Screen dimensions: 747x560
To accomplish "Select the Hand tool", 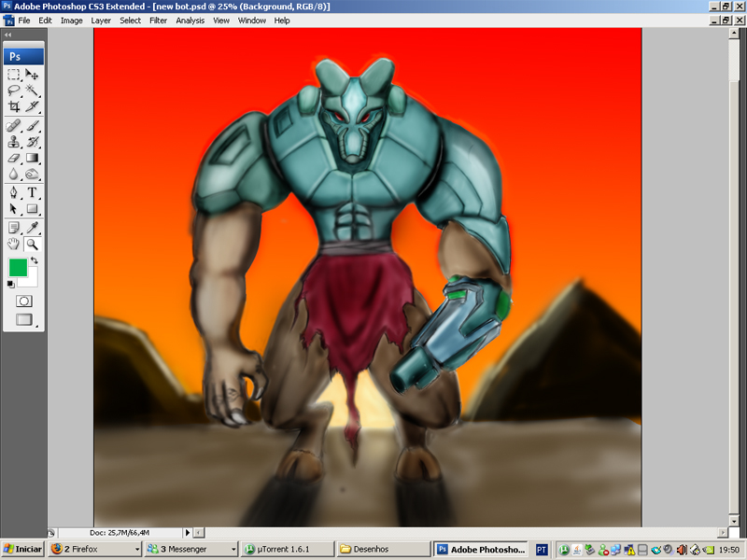I will [13, 245].
